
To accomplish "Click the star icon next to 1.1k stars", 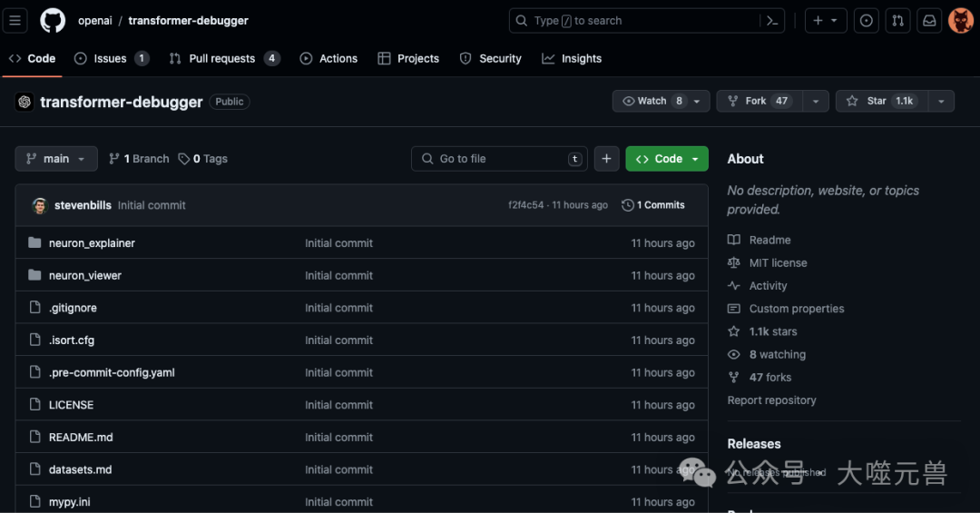I will click(x=734, y=330).
